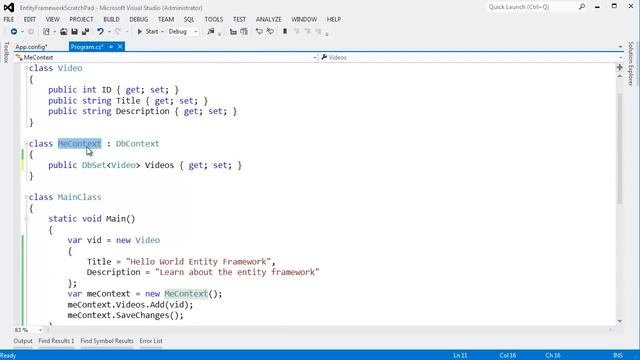Open the PROJECT menu

pos(81,19)
